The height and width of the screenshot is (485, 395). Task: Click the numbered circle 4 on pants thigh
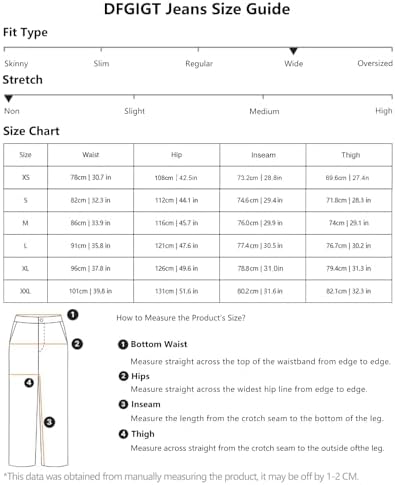click(29, 382)
